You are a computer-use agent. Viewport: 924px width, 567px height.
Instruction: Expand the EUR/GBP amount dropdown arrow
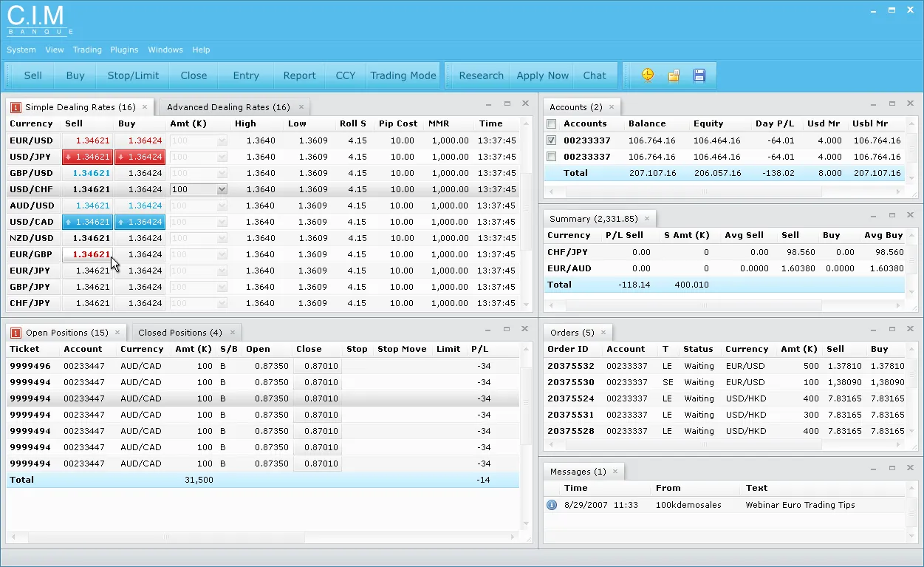(x=222, y=254)
